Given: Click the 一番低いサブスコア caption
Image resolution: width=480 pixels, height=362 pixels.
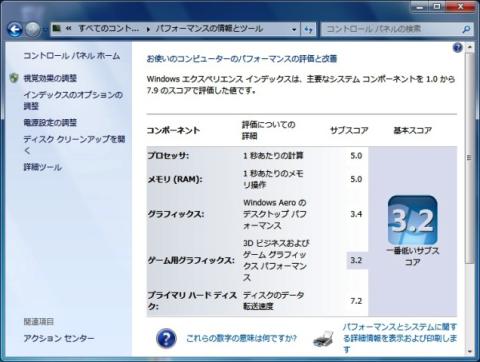Looking at the screenshot, I should coord(413,256).
